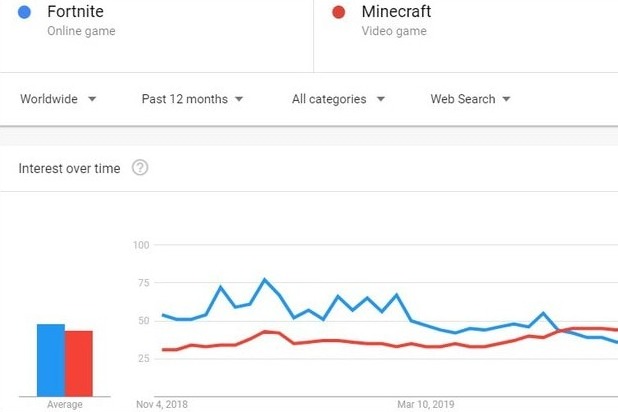Click the red Minecraft color dot
The width and height of the screenshot is (618, 412).
pos(338,12)
